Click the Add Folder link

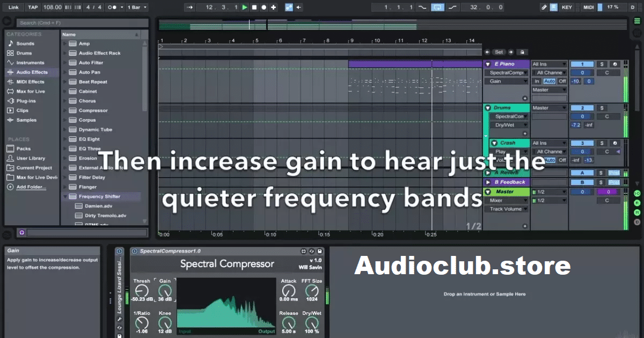pos(31,187)
